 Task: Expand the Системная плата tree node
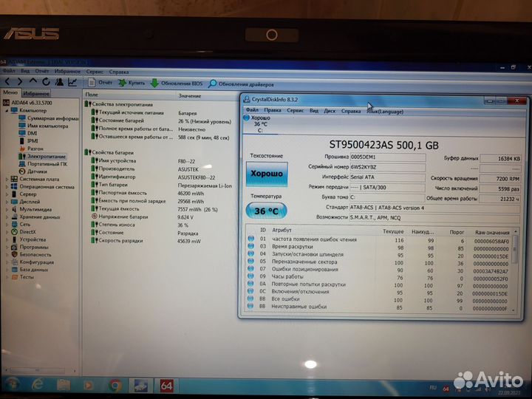click(6, 179)
